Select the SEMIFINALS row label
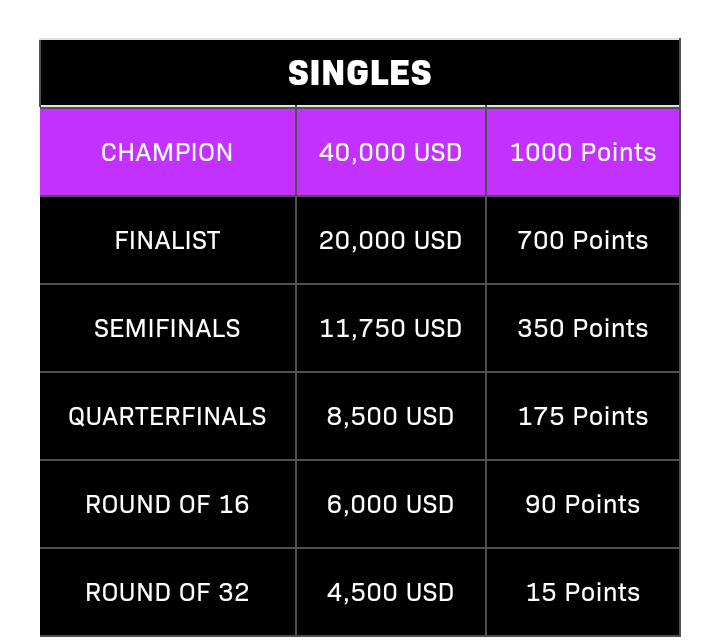Screen dimensions: 712x643 167,328
